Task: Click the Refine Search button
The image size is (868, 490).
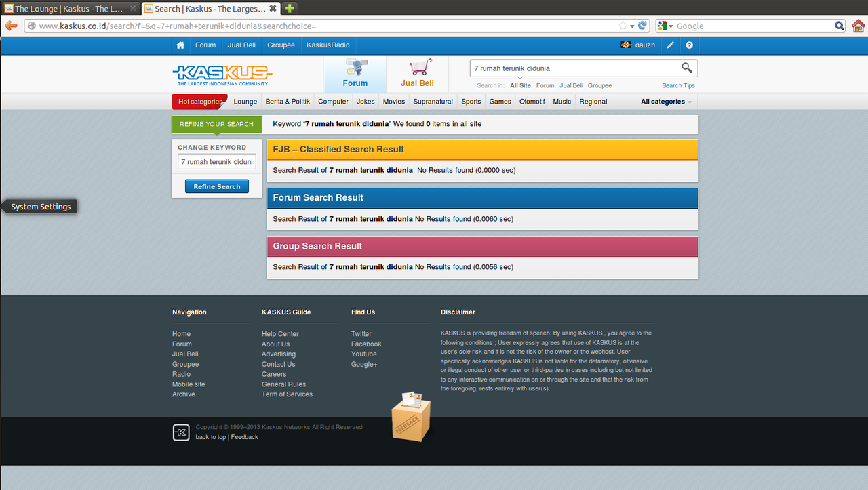Action: click(x=217, y=186)
